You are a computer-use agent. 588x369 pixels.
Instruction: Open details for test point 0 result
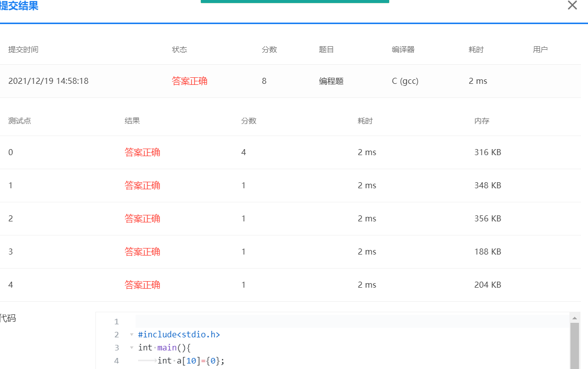coord(142,152)
